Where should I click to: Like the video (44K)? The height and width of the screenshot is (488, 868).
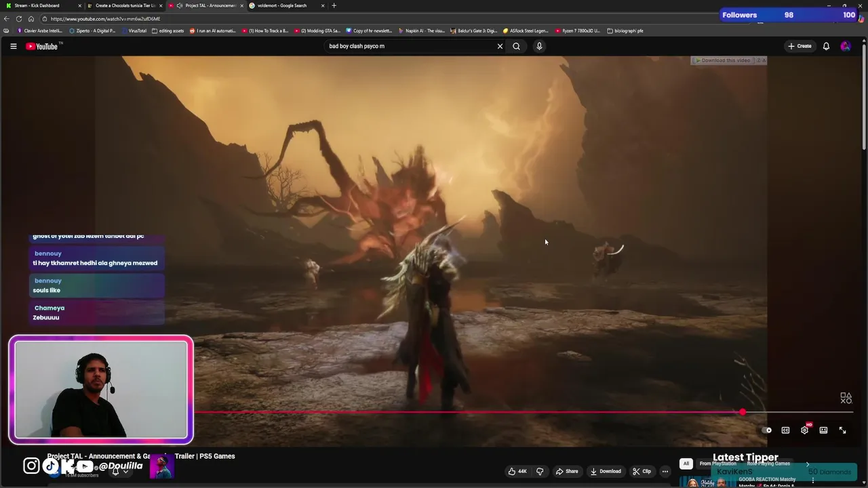click(x=517, y=471)
